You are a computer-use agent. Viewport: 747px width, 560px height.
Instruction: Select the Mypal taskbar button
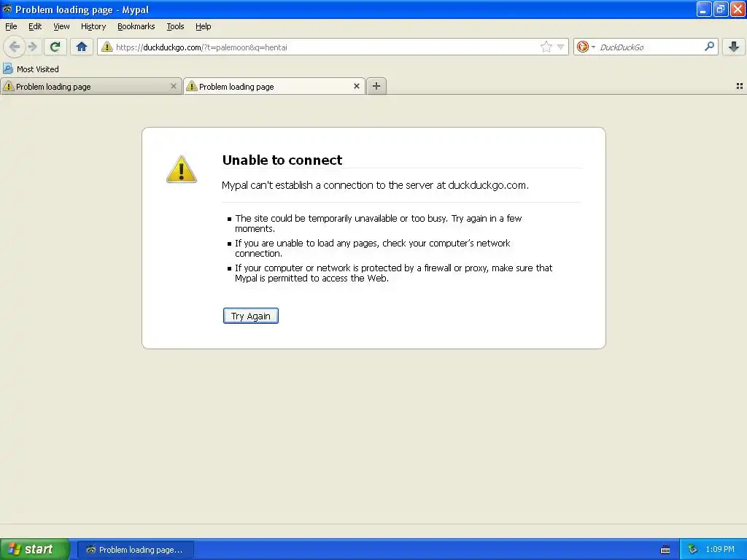pyautogui.click(x=135, y=550)
